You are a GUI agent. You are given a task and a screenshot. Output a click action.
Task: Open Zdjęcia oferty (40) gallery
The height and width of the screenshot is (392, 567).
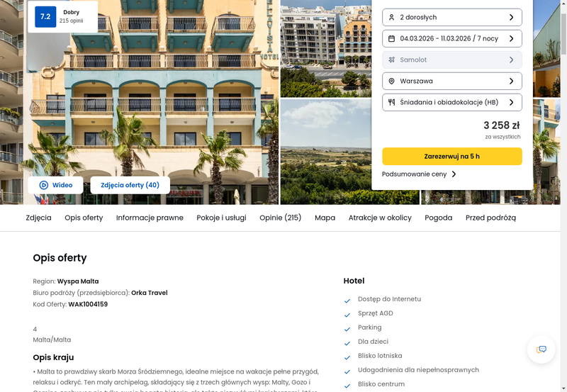pos(130,185)
